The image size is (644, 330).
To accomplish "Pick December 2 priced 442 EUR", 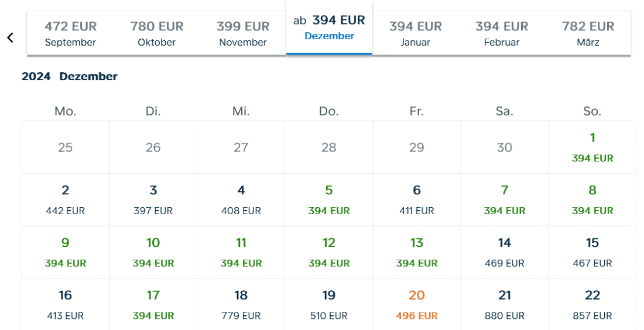I will pos(66,200).
